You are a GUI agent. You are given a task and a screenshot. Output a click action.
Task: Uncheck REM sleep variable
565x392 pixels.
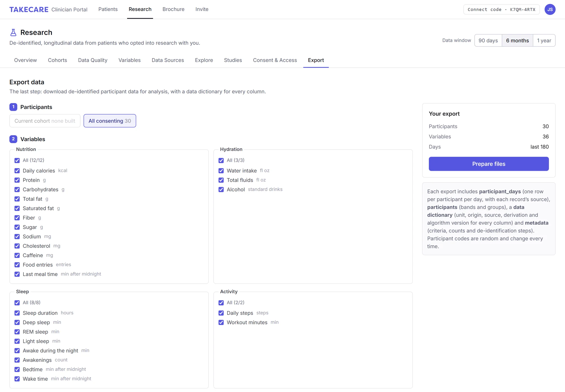(17, 332)
